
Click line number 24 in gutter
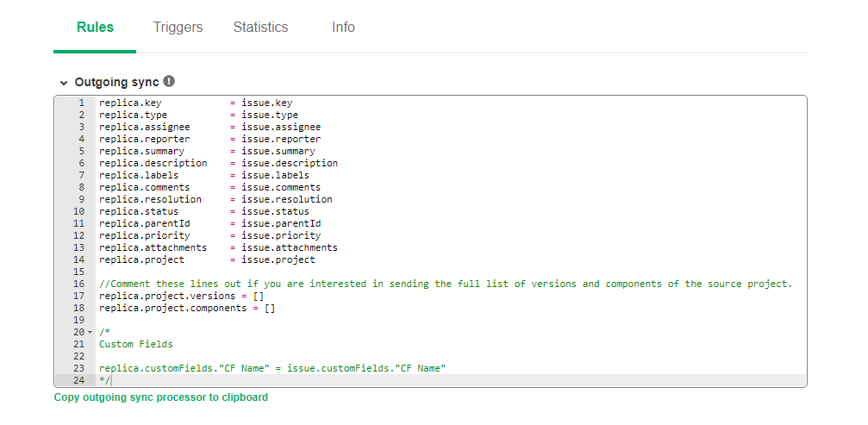(x=79, y=380)
